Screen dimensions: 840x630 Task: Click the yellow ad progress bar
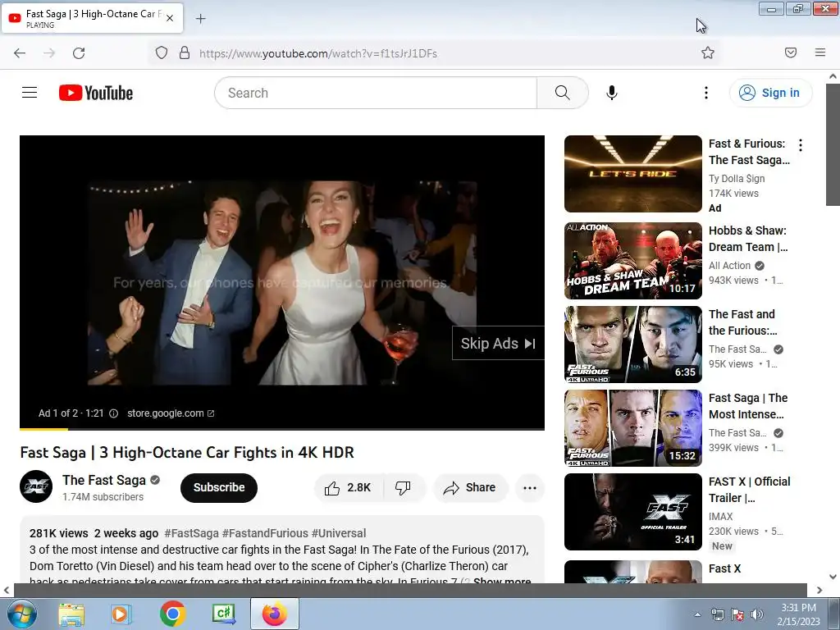(x=44, y=428)
